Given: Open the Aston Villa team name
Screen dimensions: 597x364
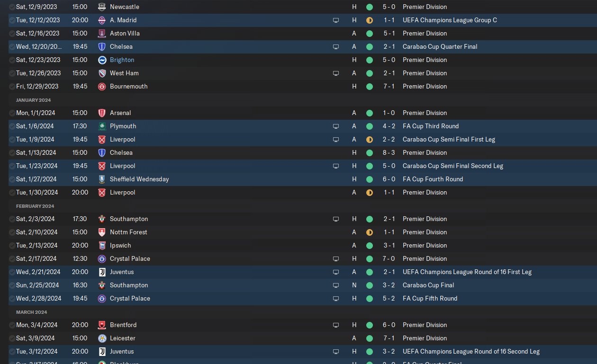Looking at the screenshot, I should click(125, 34).
